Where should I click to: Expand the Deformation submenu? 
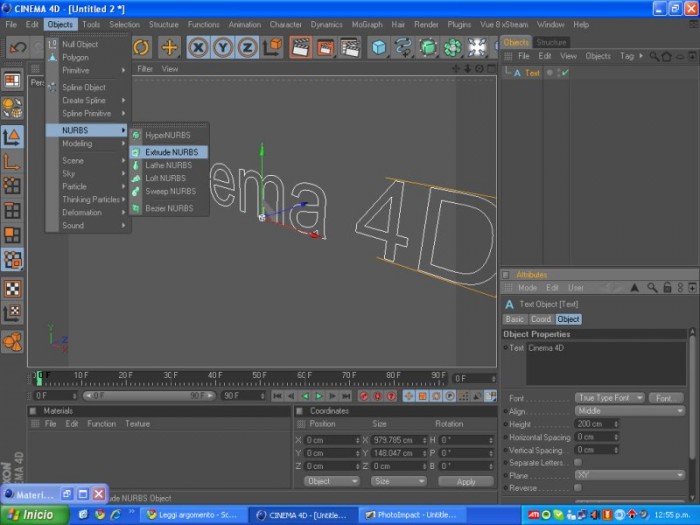point(88,212)
